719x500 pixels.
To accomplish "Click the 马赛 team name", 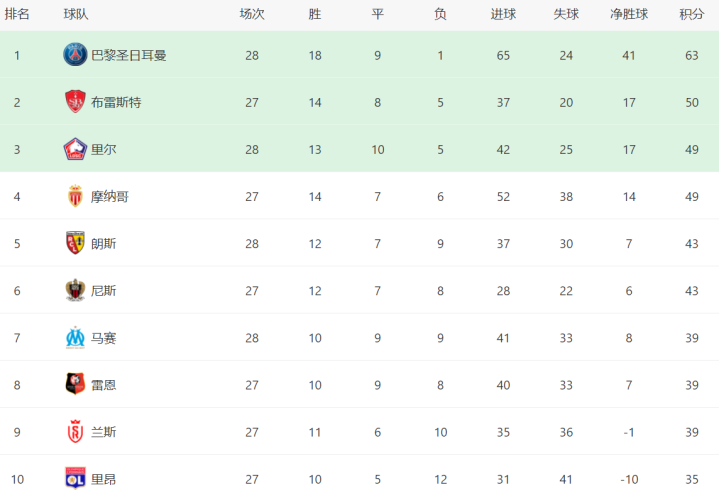I will pyautogui.click(x=103, y=338).
